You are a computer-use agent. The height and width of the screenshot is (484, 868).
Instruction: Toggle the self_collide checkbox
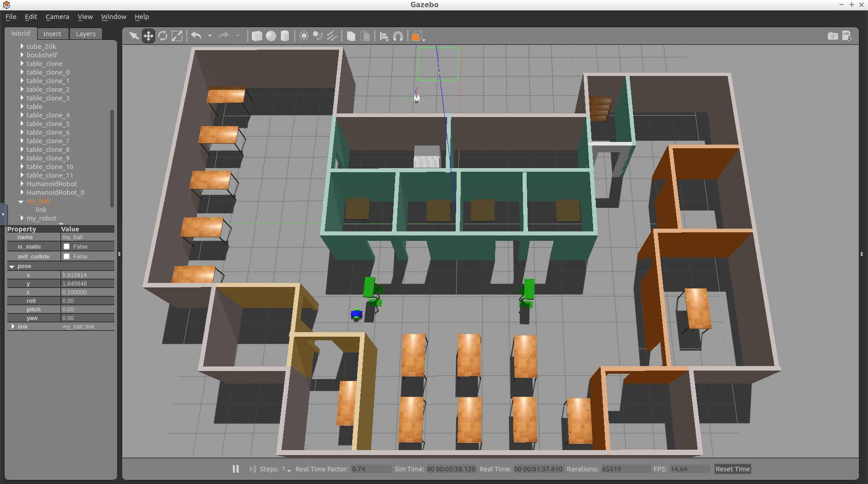(66, 257)
